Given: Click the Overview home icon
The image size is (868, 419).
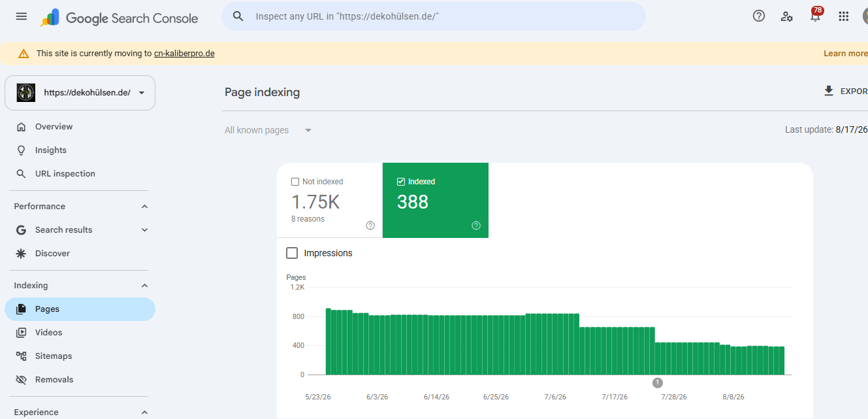Looking at the screenshot, I should 22,127.
